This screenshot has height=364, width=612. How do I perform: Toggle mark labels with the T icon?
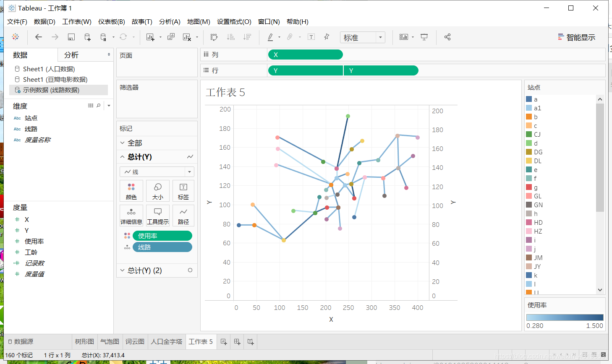(x=311, y=37)
